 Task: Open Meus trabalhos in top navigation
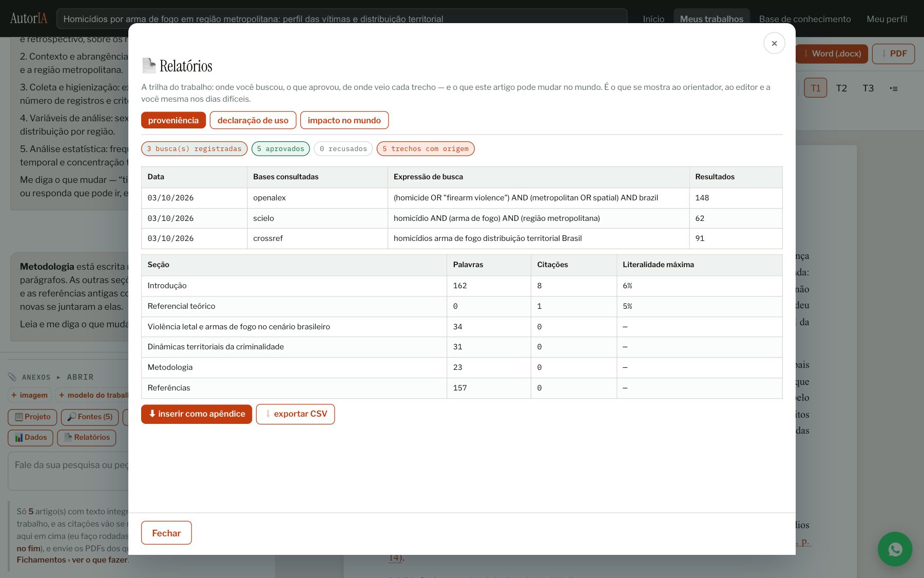click(x=711, y=19)
